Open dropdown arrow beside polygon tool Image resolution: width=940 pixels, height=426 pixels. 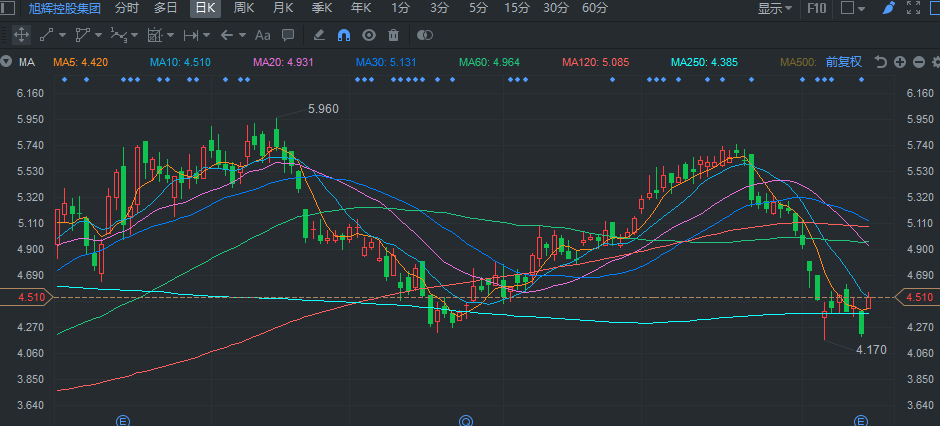point(98,35)
